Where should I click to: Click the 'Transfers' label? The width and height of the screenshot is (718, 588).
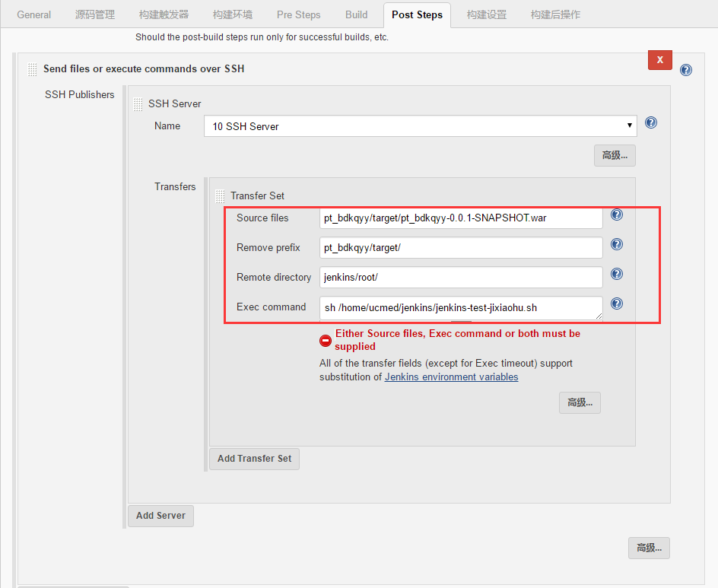click(175, 187)
